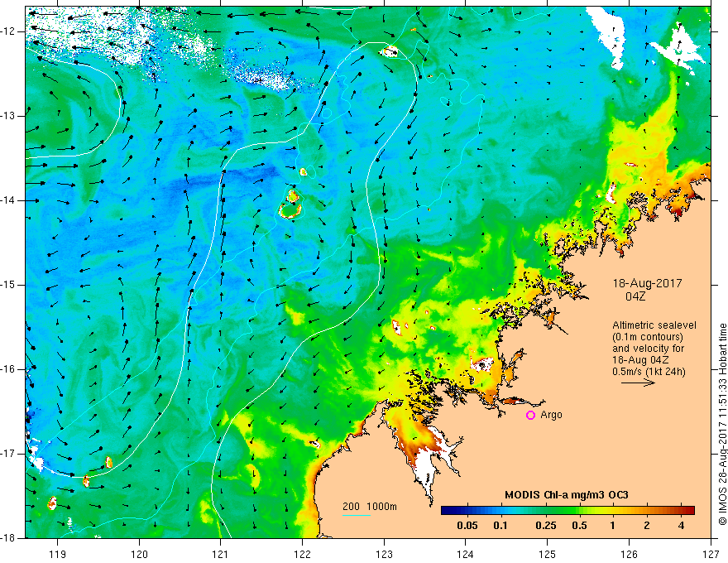
Task: Click the cyan bathymetry contour legend line
Action: [357, 515]
